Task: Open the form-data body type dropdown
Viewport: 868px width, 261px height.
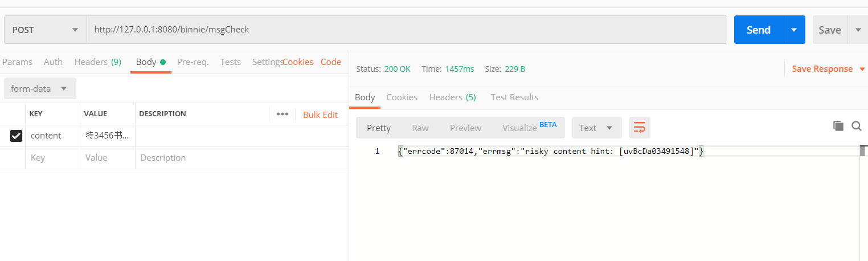Action: [40, 88]
